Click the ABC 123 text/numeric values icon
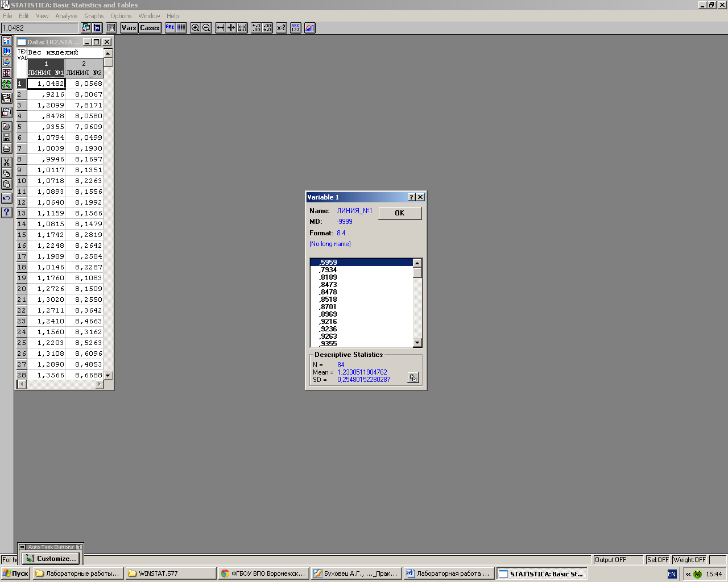The image size is (728, 582). tap(295, 27)
